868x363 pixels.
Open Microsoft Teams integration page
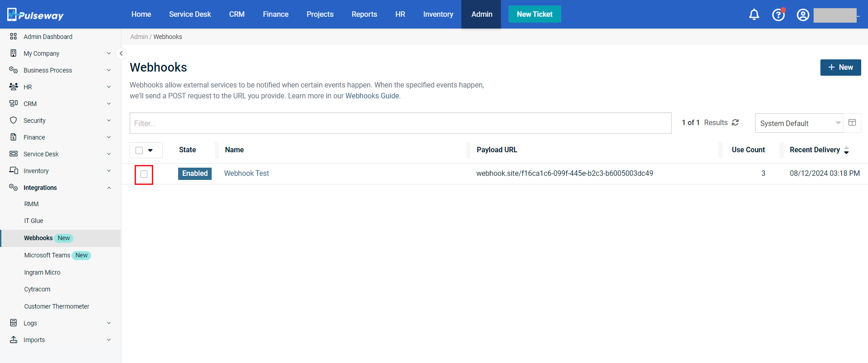click(x=47, y=255)
